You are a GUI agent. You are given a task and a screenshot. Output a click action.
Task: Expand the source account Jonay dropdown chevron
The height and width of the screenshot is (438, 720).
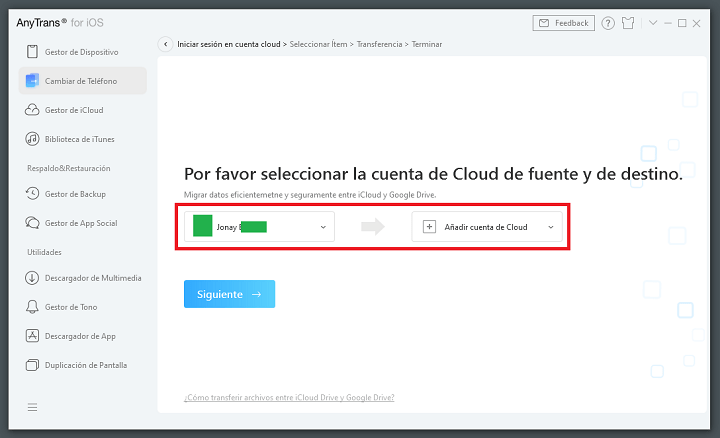[323, 227]
